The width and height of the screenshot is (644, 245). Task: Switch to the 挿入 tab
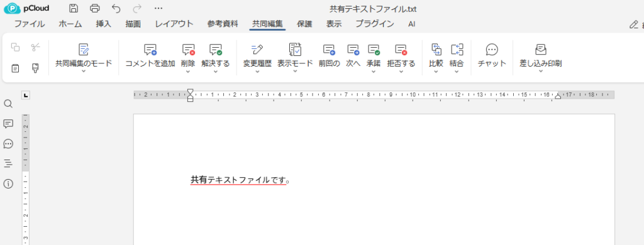104,24
